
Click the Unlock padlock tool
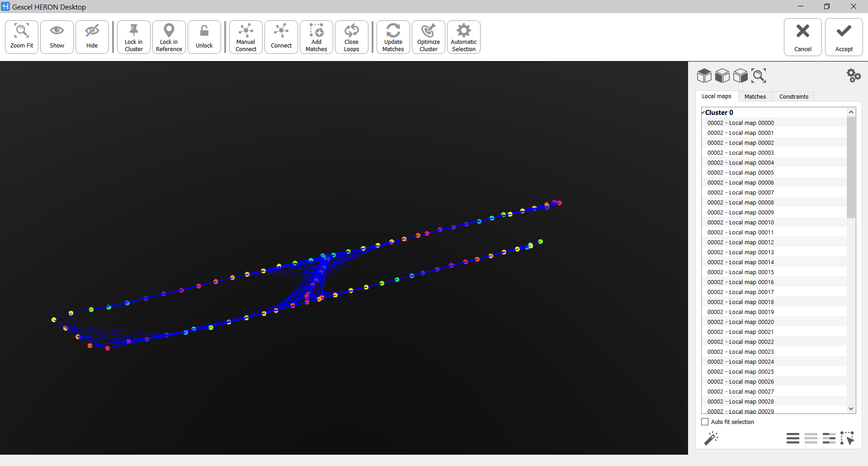pyautogui.click(x=204, y=37)
